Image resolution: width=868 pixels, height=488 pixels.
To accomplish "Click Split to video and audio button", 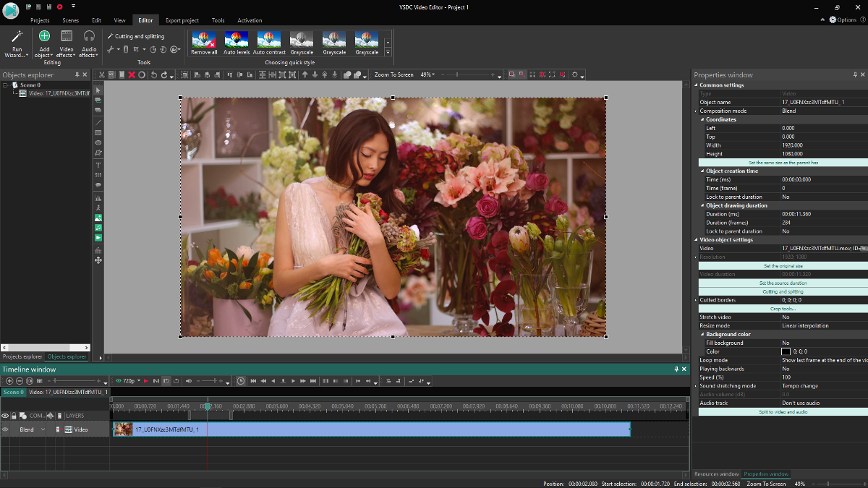I will pyautogui.click(x=781, y=411).
